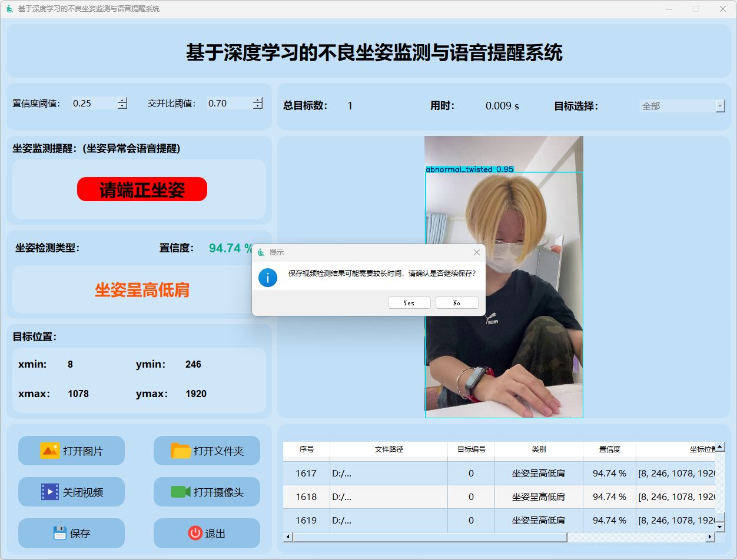Click the camera icon on 打开摄像头

pos(180,492)
